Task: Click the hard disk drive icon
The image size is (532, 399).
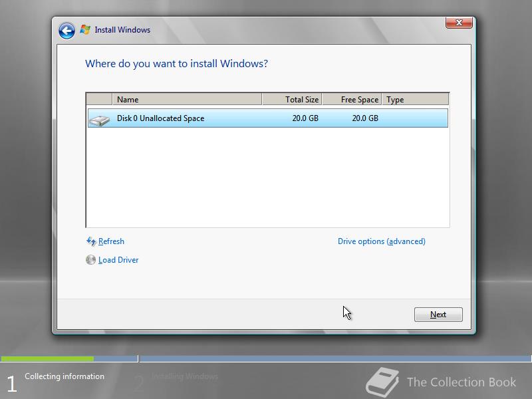Action: [x=99, y=120]
